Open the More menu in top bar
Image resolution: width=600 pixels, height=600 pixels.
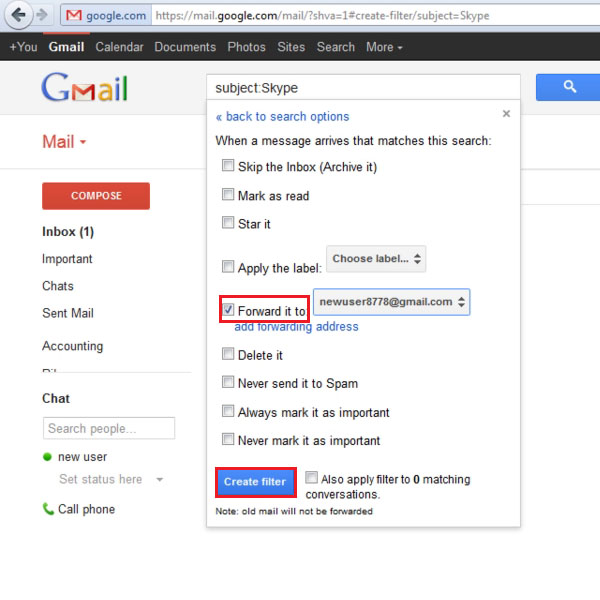tap(384, 47)
